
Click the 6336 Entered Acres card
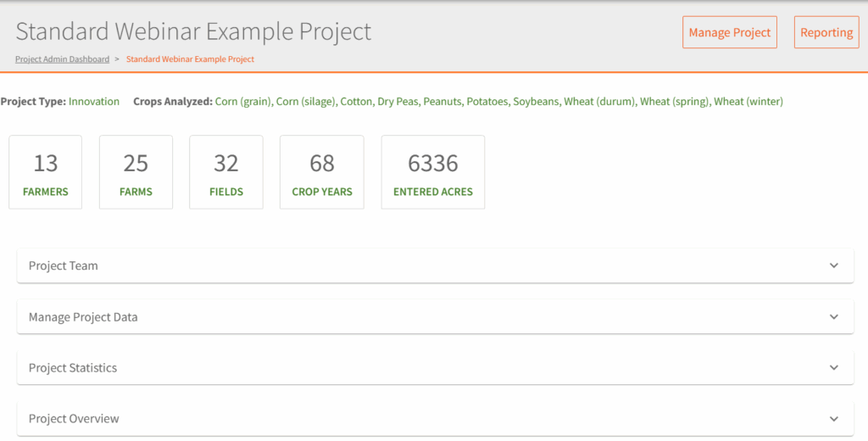433,172
